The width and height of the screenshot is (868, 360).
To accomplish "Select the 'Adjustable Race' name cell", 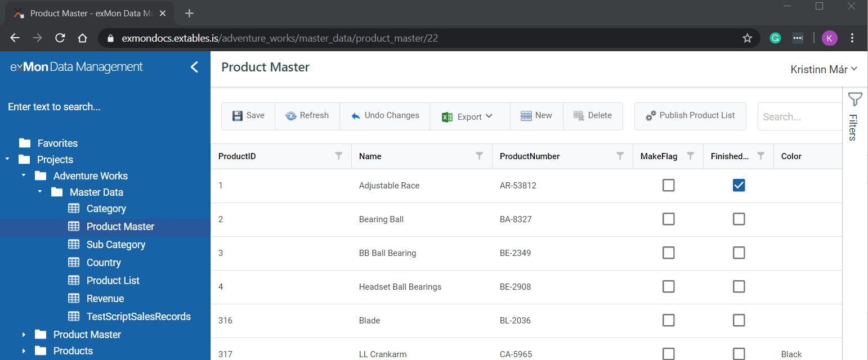I will pos(422,186).
